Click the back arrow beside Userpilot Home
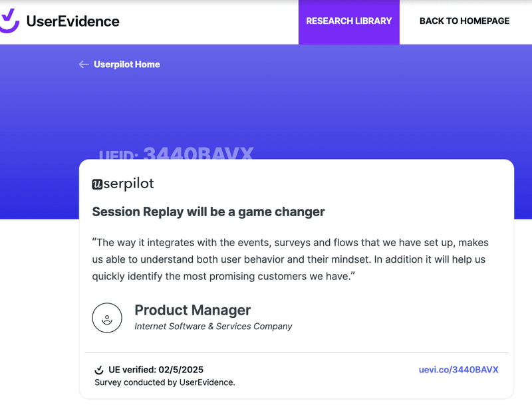 (83, 65)
